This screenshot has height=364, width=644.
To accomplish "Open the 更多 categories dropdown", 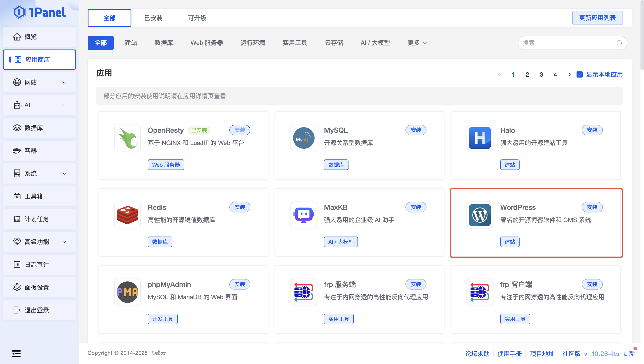I will [x=417, y=43].
